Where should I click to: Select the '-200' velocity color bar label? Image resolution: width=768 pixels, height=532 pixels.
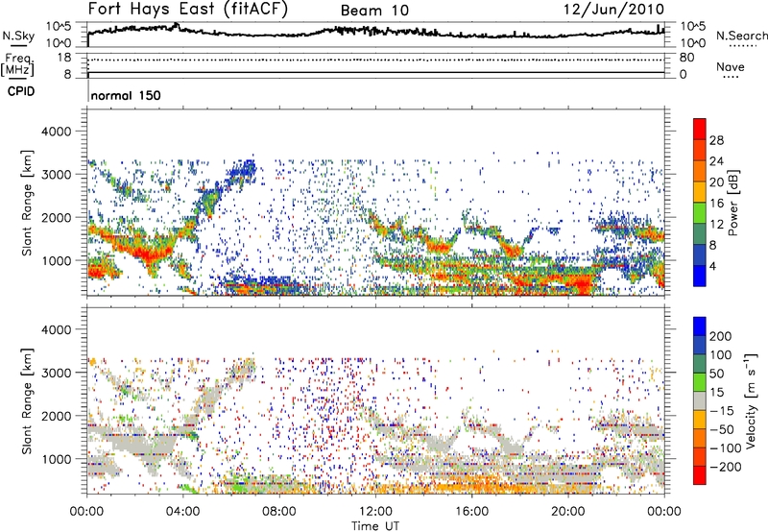point(726,467)
